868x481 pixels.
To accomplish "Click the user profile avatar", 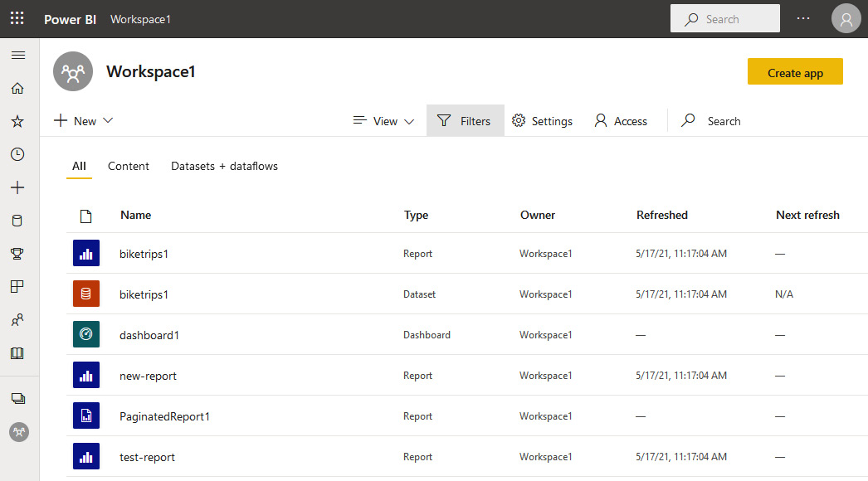I will [846, 19].
